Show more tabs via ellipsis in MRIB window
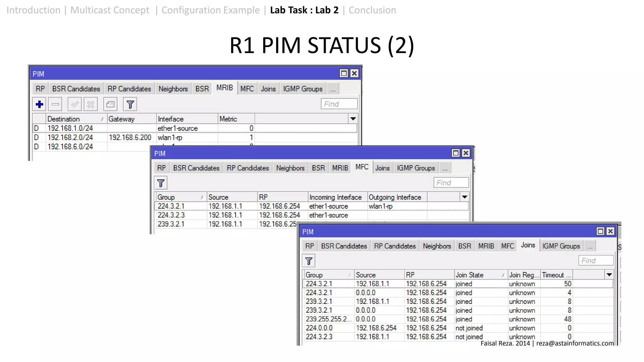Image resolution: width=644 pixels, height=362 pixels. pos(333,89)
